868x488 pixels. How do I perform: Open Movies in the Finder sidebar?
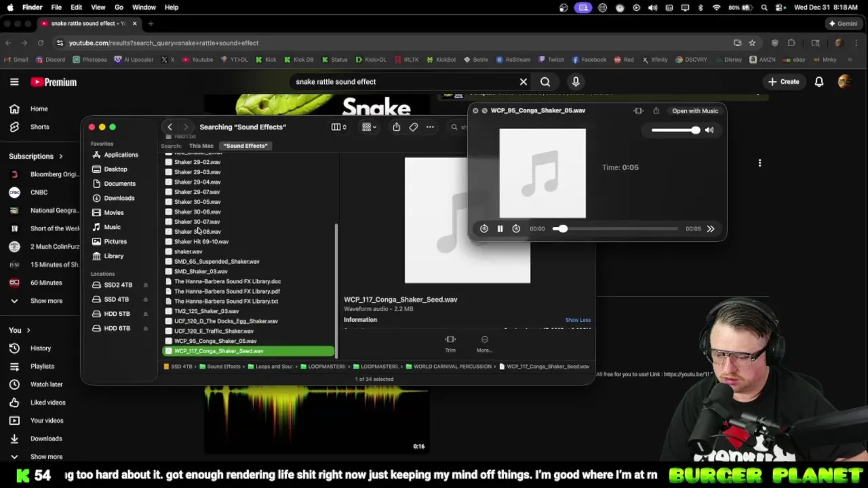tap(113, 212)
